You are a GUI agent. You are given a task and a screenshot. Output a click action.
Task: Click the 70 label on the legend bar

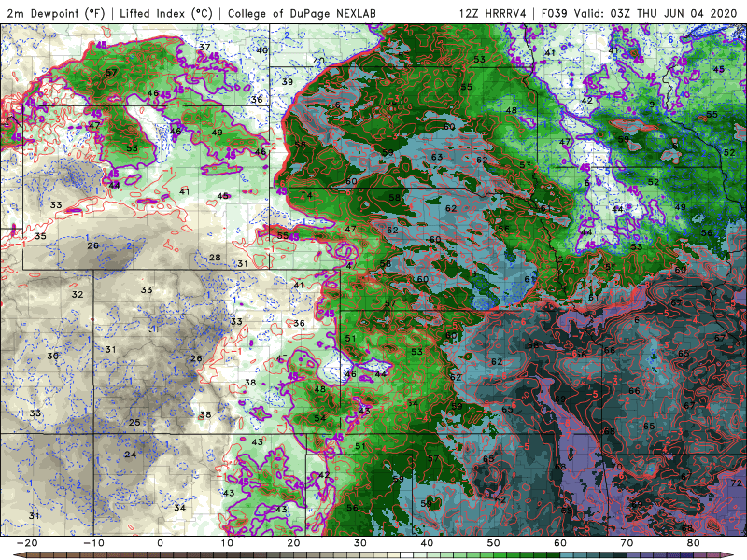[627, 543]
